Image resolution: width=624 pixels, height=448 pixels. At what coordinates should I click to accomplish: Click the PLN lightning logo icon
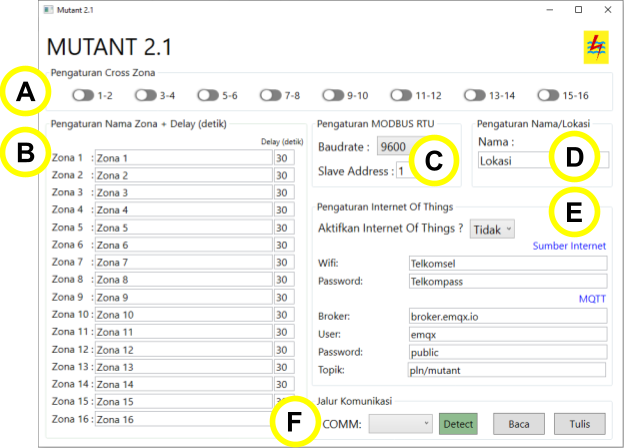pyautogui.click(x=596, y=47)
